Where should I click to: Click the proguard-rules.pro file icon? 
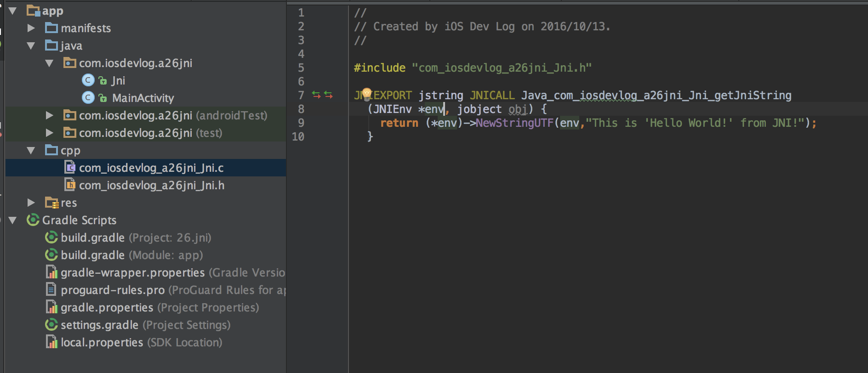(x=51, y=290)
